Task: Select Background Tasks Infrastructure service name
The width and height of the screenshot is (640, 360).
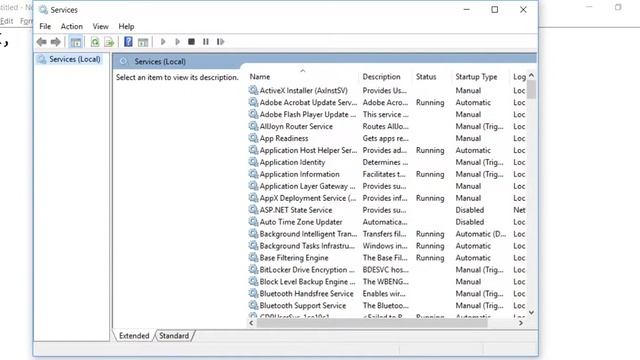Action: (x=307, y=246)
